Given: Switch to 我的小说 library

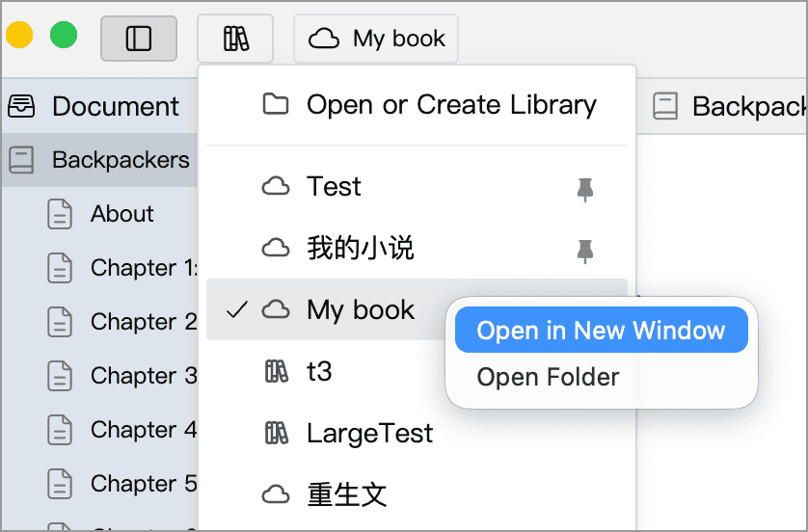Looking at the screenshot, I should point(417,249).
